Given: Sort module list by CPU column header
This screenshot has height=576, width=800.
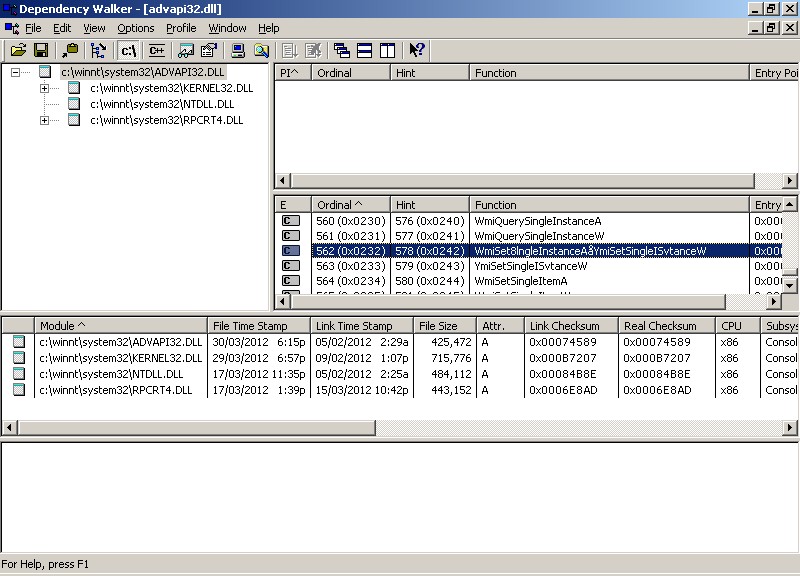Looking at the screenshot, I should click(x=738, y=326).
